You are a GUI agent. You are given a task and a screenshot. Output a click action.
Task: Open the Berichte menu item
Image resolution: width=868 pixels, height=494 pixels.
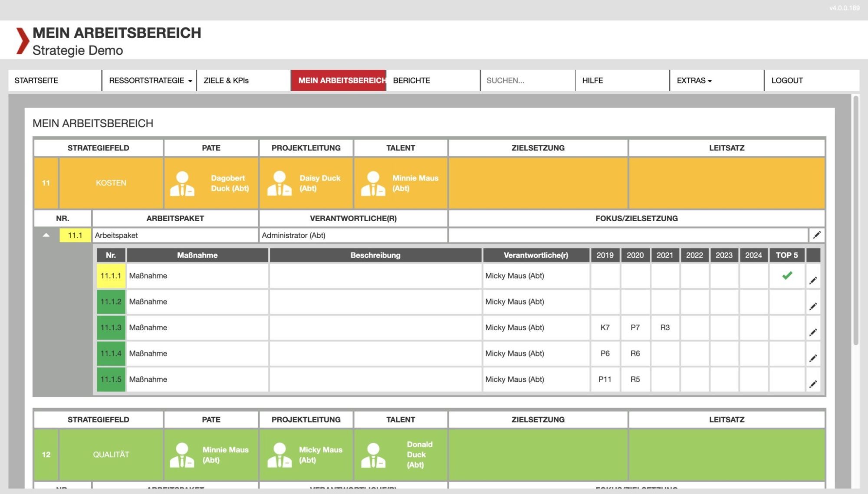pos(433,81)
